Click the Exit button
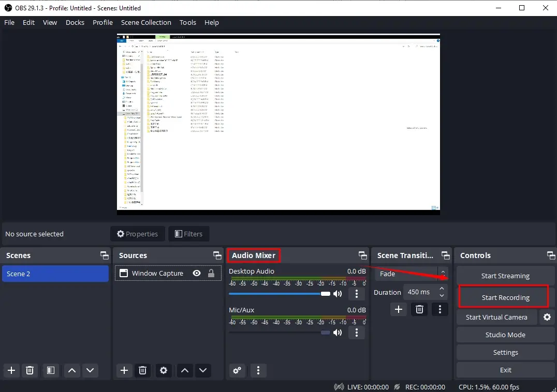557x392 pixels. [505, 370]
